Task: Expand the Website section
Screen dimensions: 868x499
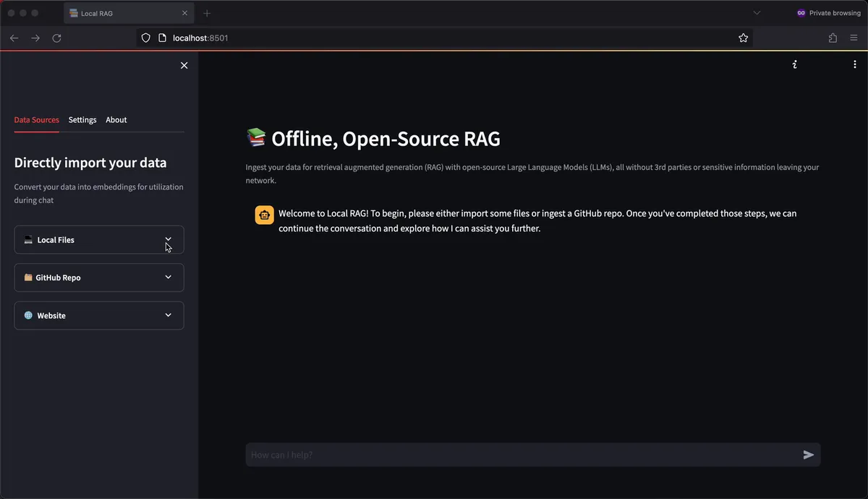Action: tap(99, 315)
